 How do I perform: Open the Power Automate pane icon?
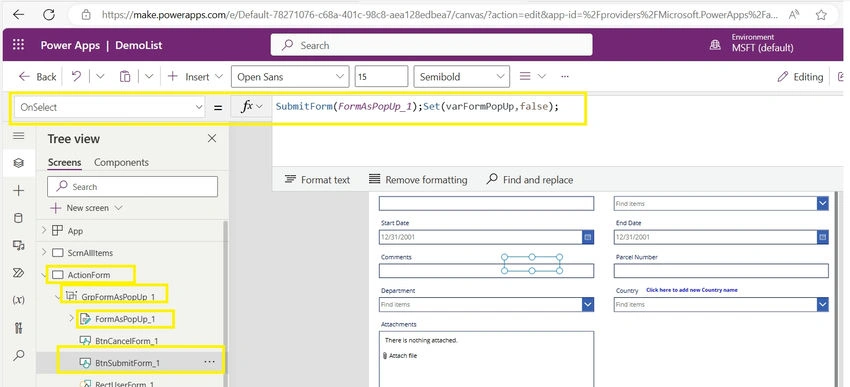click(x=18, y=273)
